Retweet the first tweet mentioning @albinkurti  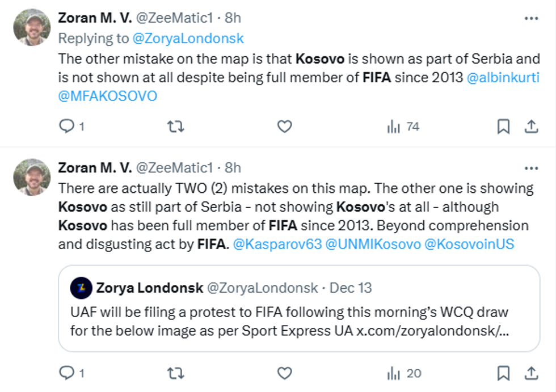pyautogui.click(x=176, y=127)
